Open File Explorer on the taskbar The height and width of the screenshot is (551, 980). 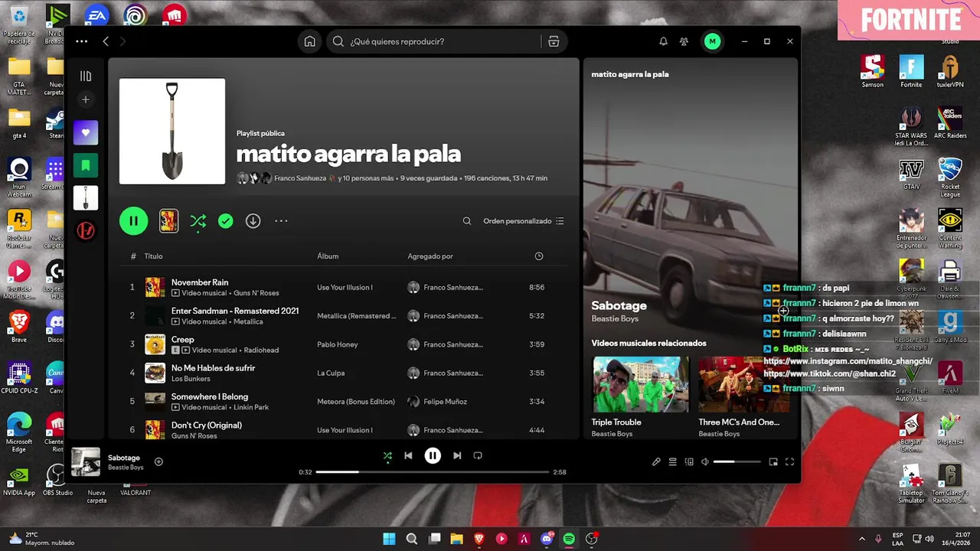456,539
